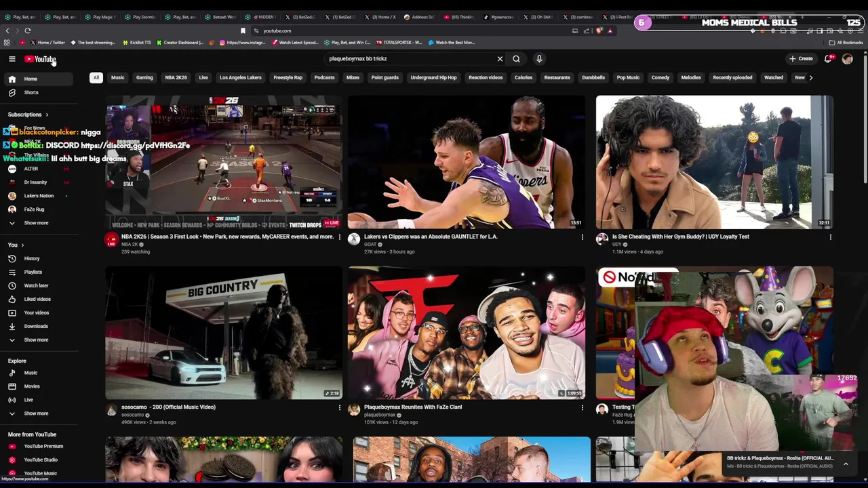Image resolution: width=868 pixels, height=488 pixels.
Task: Open the account avatar menu
Action: tap(847, 59)
